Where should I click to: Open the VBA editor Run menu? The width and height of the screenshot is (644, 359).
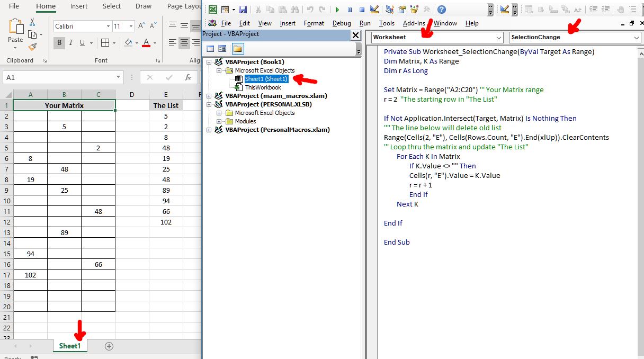[x=365, y=23]
